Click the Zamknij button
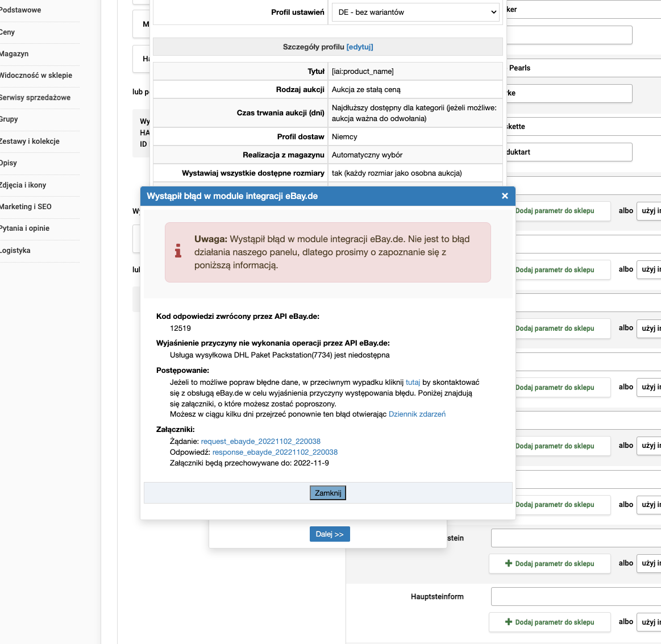The image size is (661, 644). pos(328,493)
